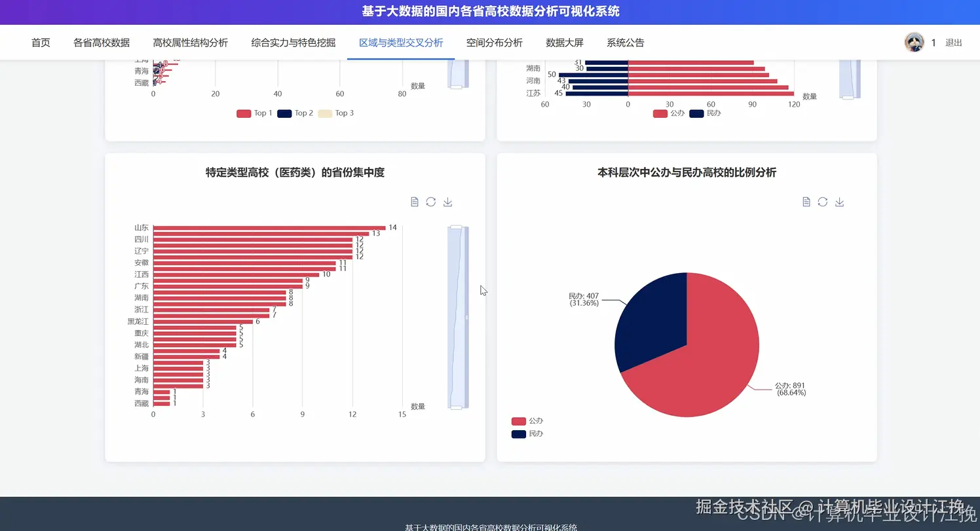
Task: Switch to 综合实力与特色挖掘 tab
Action: coord(293,43)
